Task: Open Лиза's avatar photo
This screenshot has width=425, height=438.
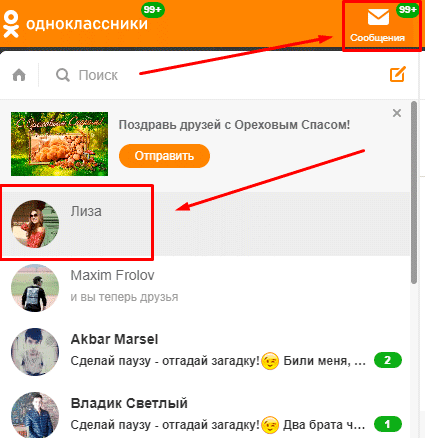Action: [35, 224]
